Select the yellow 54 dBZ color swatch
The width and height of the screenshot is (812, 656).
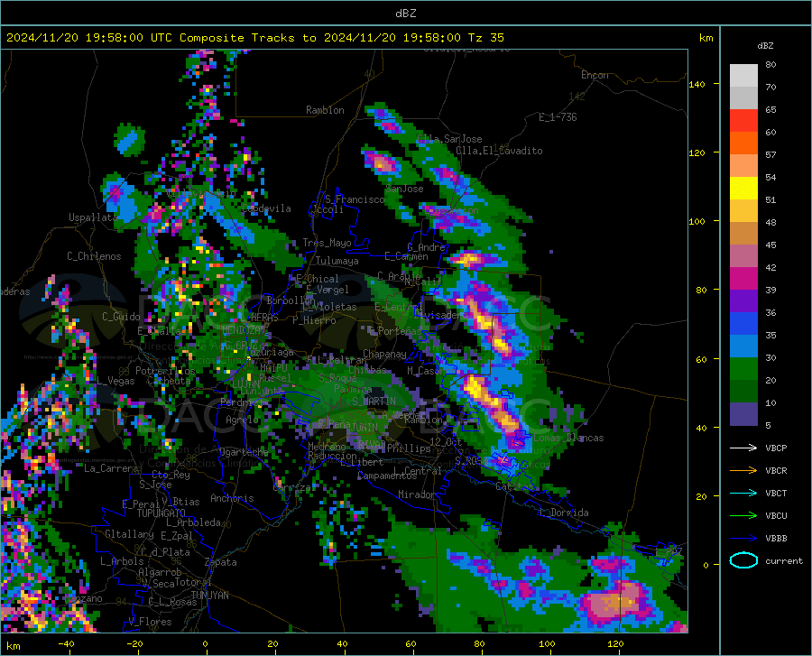(x=743, y=189)
